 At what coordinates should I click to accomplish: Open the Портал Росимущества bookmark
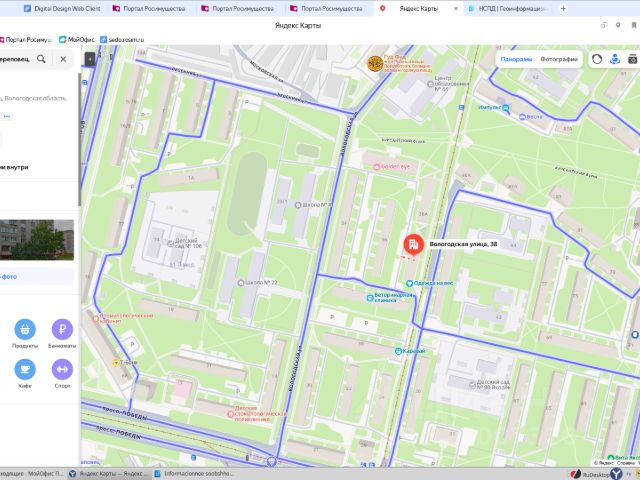coord(26,40)
